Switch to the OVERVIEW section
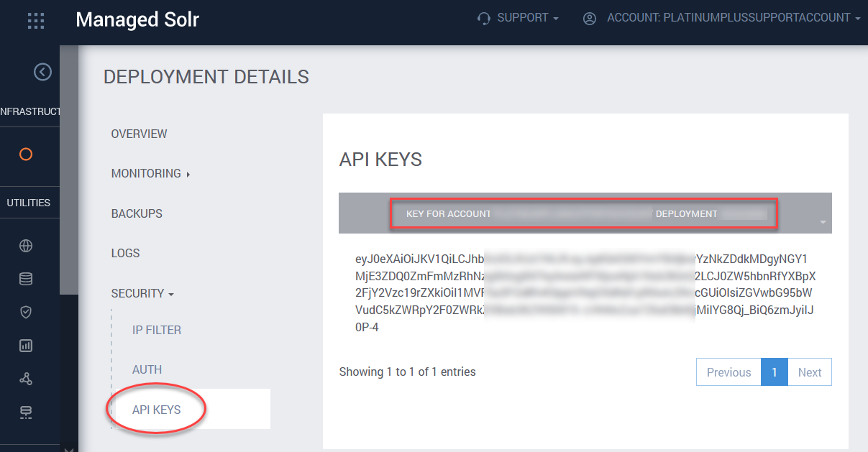 [x=139, y=134]
